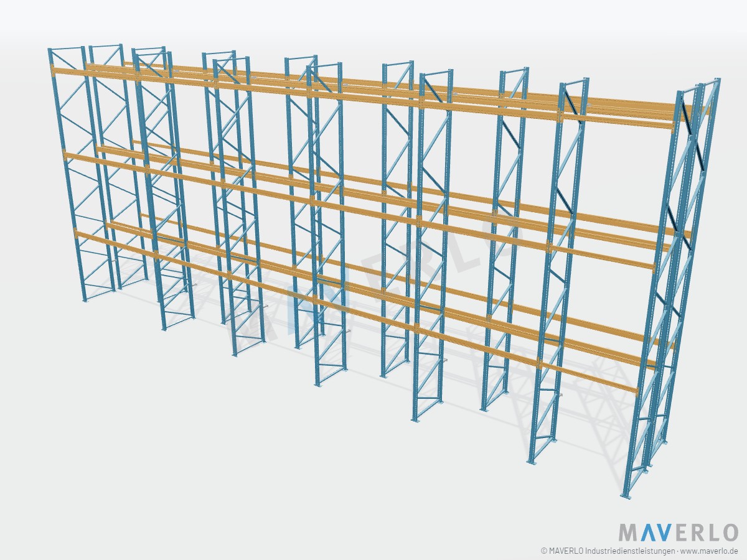Screen dimensions: 747x560
Task: Click the letter O of MAVERLO logo
Action: (x=729, y=533)
